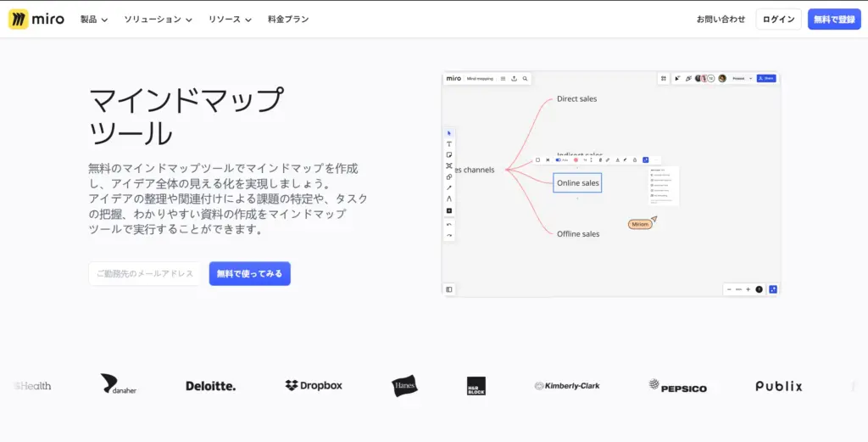868x442 pixels.
Task: Click the font size stepper in node toolbar
Action: click(x=591, y=160)
